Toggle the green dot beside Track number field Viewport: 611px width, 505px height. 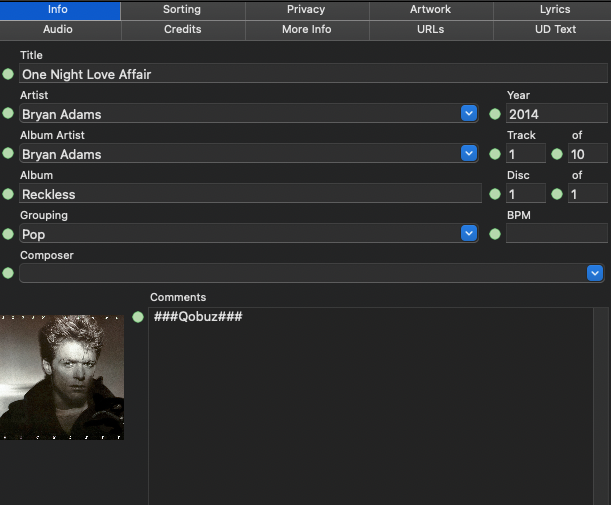495,154
